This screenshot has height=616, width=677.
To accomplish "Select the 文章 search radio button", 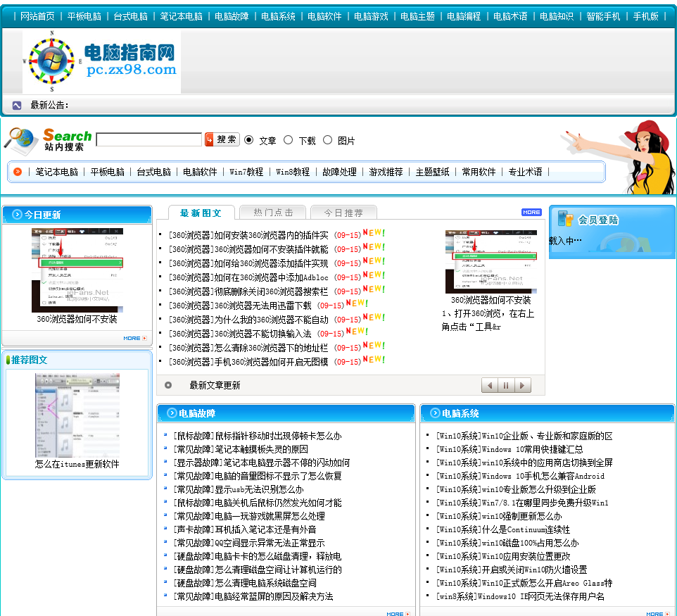I will (x=248, y=140).
